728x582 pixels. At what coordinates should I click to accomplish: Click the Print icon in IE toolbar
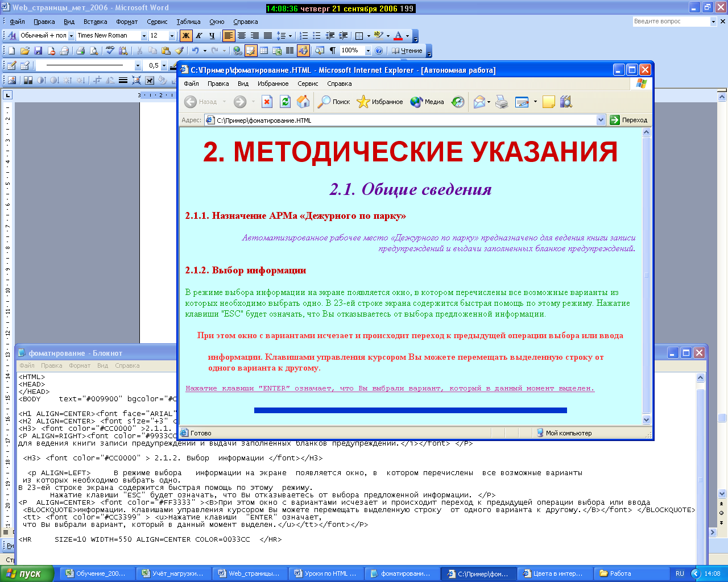click(502, 102)
